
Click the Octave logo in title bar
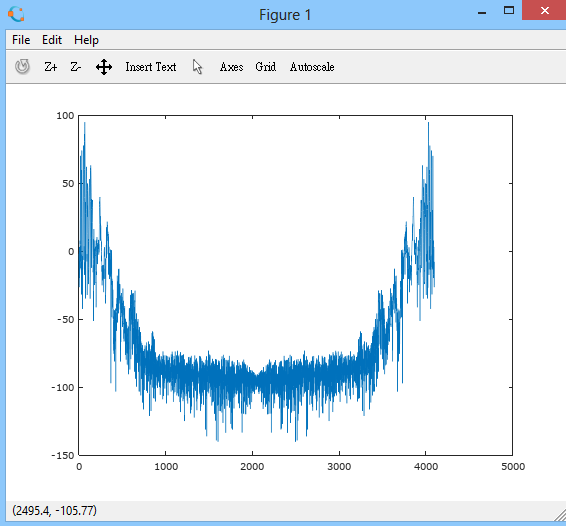click(16, 14)
